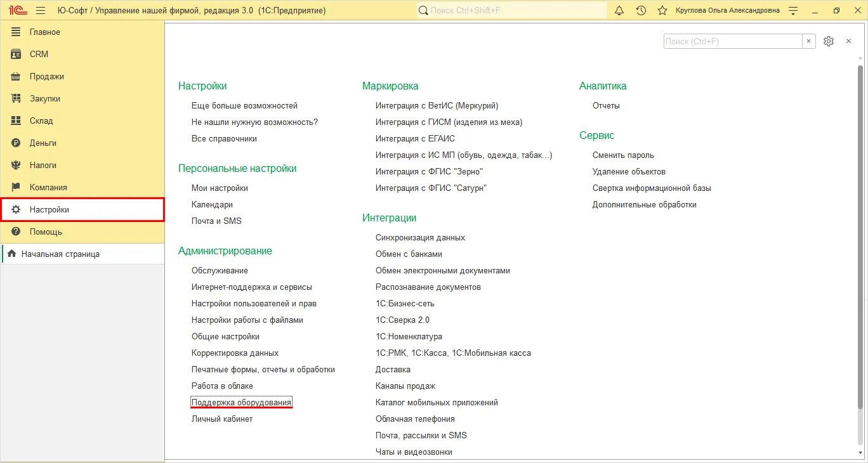The height and width of the screenshot is (463, 868).
Task: Open Свертка информационной базы
Action: coord(652,188)
